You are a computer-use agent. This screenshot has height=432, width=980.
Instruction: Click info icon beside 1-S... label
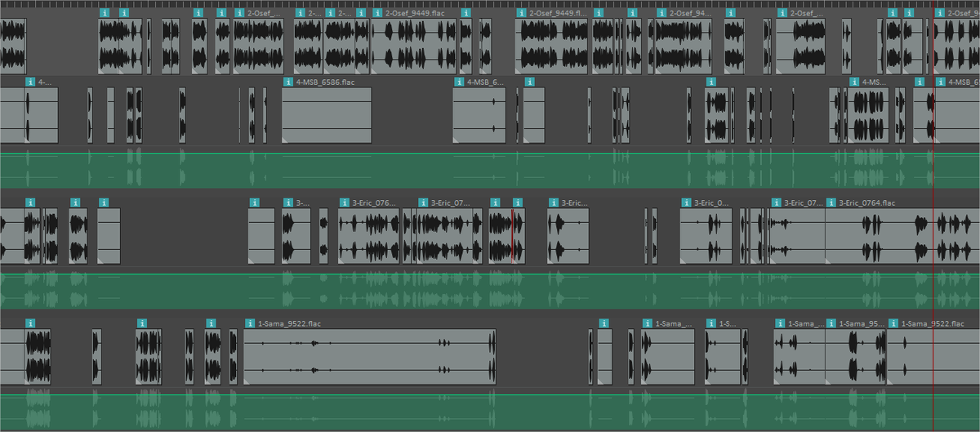pyautogui.click(x=712, y=323)
